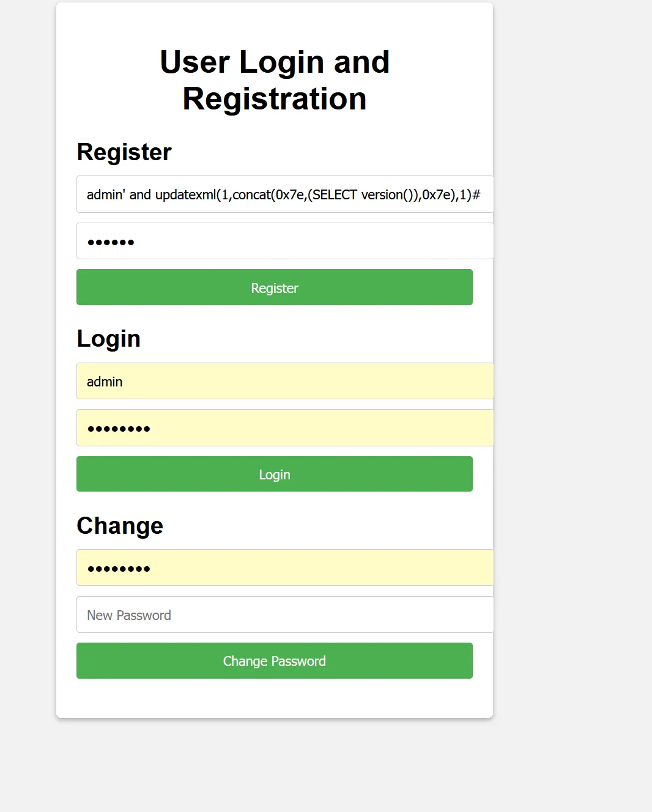This screenshot has width=652, height=812.
Task: Click the Change section heading
Action: click(x=120, y=526)
